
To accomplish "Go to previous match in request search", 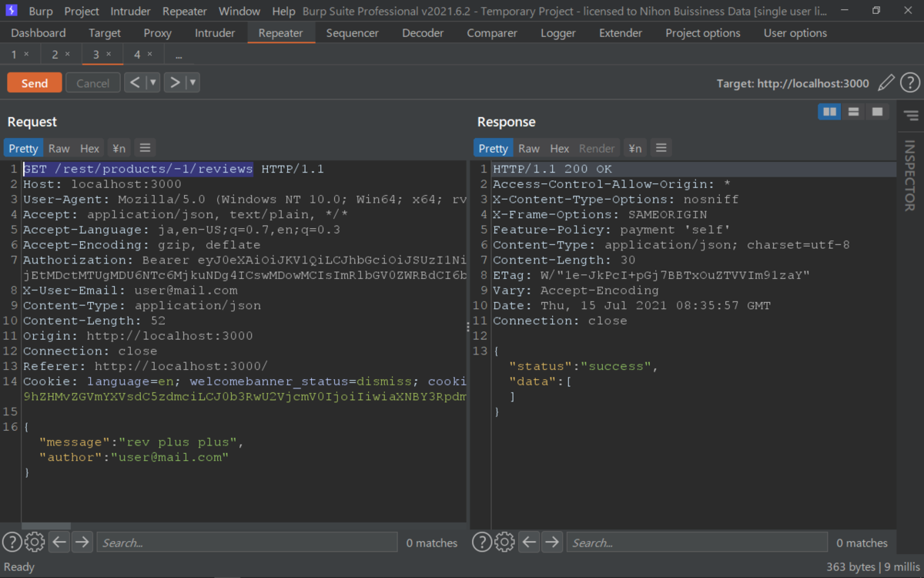I will click(59, 542).
